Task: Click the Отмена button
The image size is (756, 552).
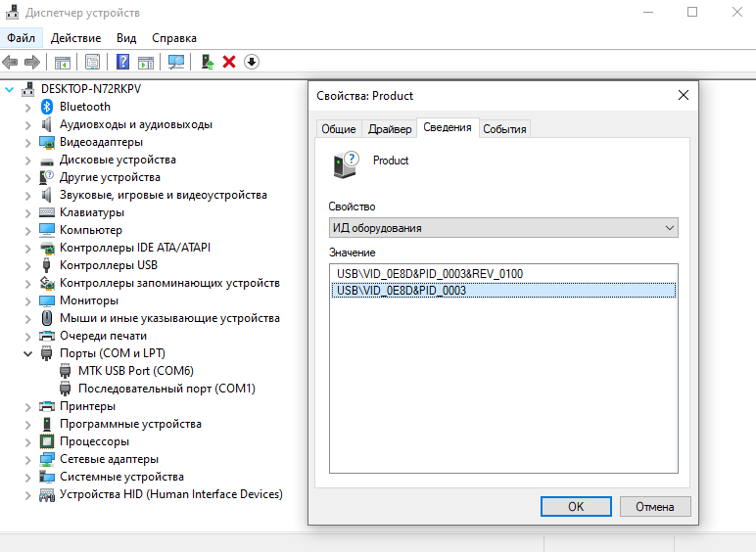Action: click(x=655, y=507)
